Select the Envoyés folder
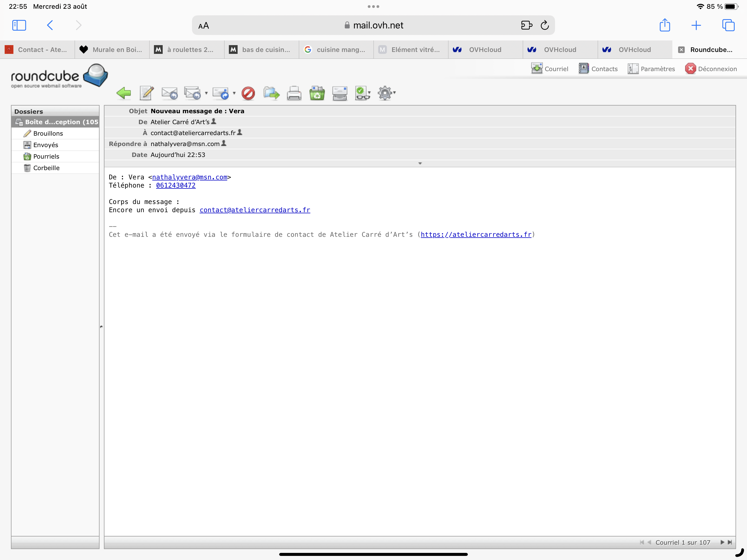The width and height of the screenshot is (747, 560). point(46,145)
